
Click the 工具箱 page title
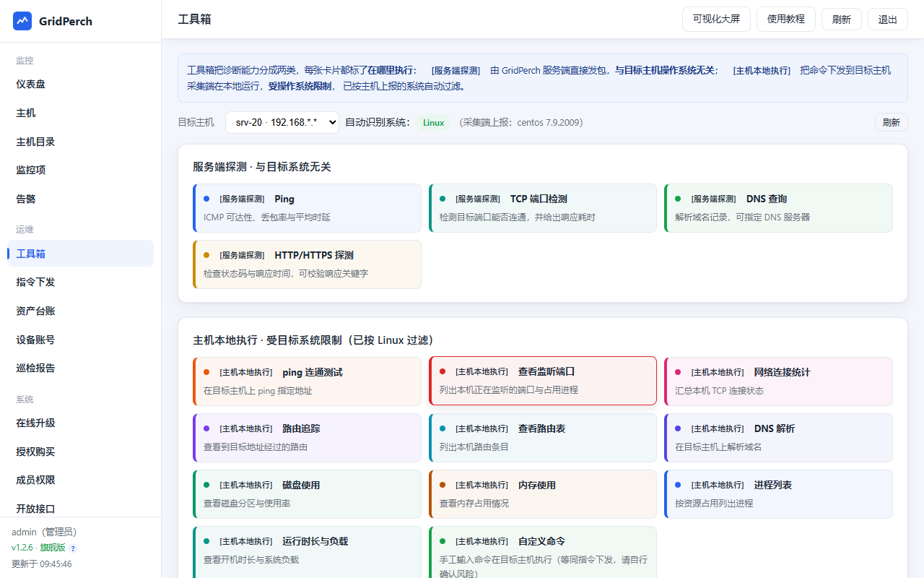click(195, 20)
